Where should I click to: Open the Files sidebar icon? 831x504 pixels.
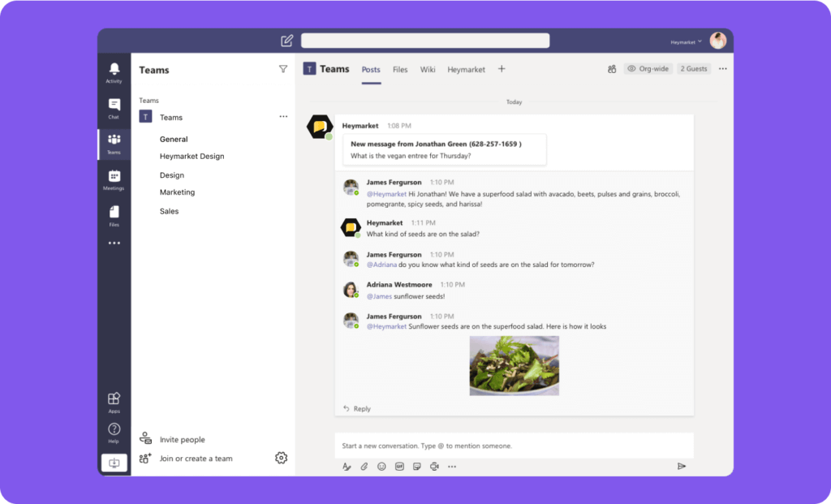click(114, 214)
